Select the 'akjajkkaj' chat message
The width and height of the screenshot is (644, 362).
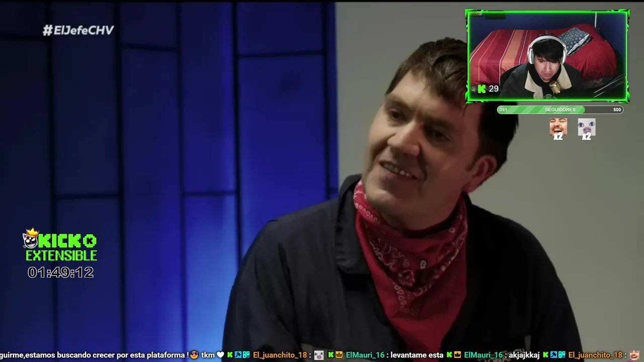tap(523, 355)
